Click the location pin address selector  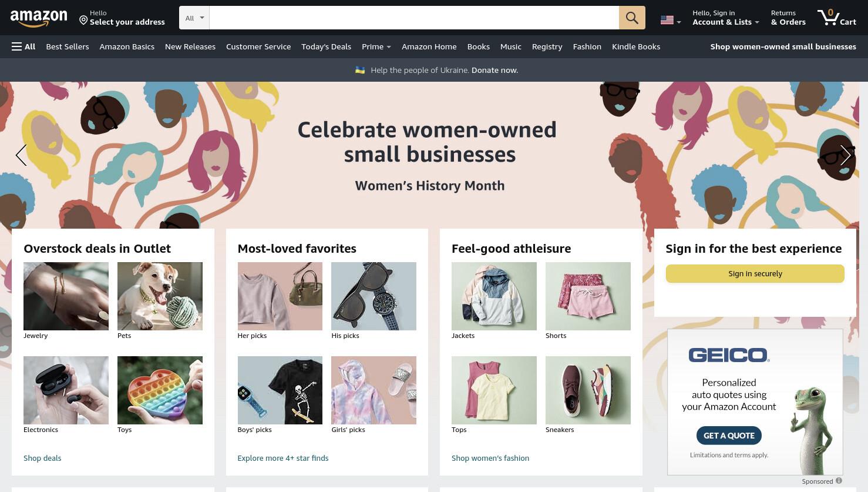(122, 18)
